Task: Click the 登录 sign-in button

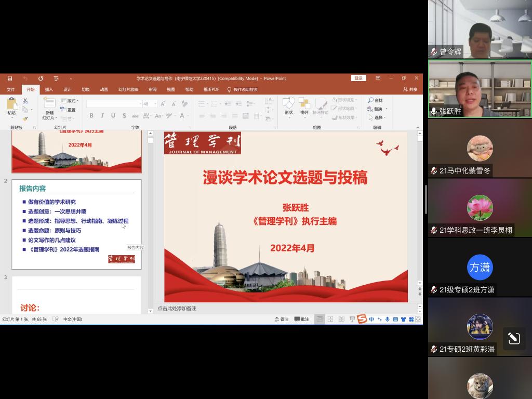Action: (x=358, y=78)
